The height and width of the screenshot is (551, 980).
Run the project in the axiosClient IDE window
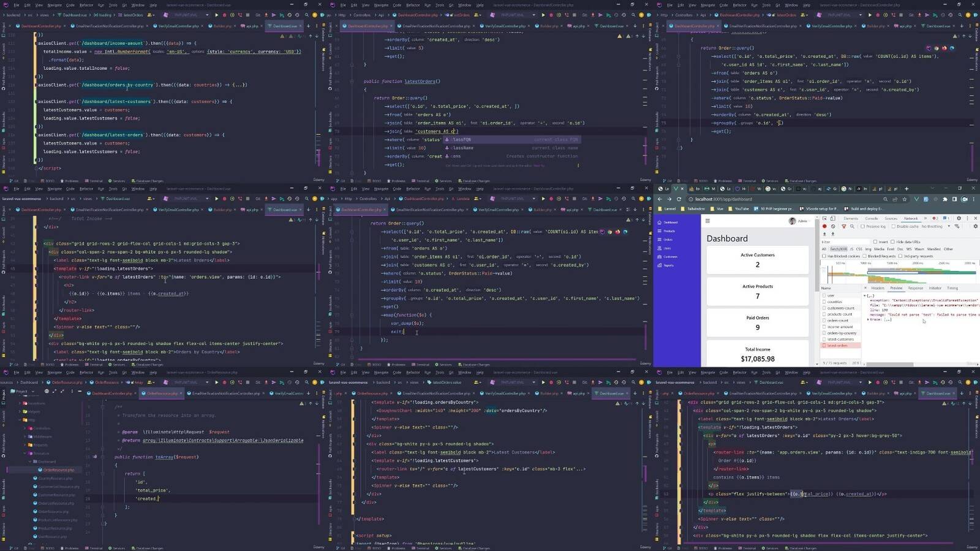click(216, 15)
